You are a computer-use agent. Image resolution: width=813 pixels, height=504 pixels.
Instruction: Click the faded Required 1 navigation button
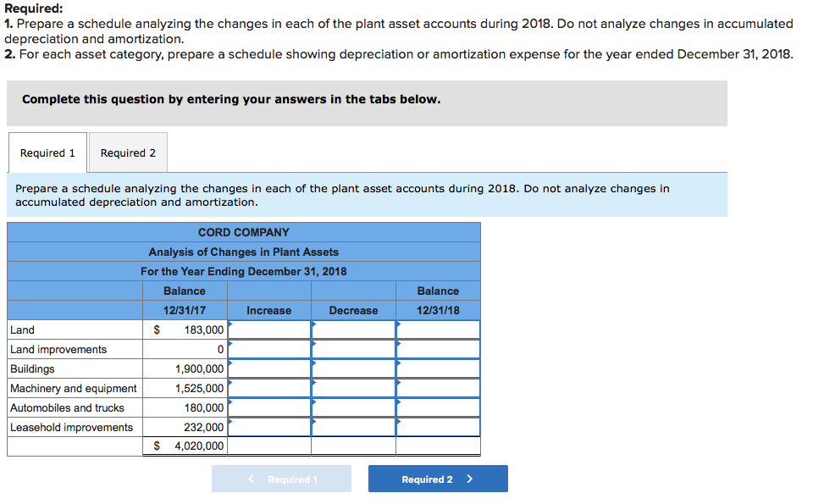pos(281,479)
